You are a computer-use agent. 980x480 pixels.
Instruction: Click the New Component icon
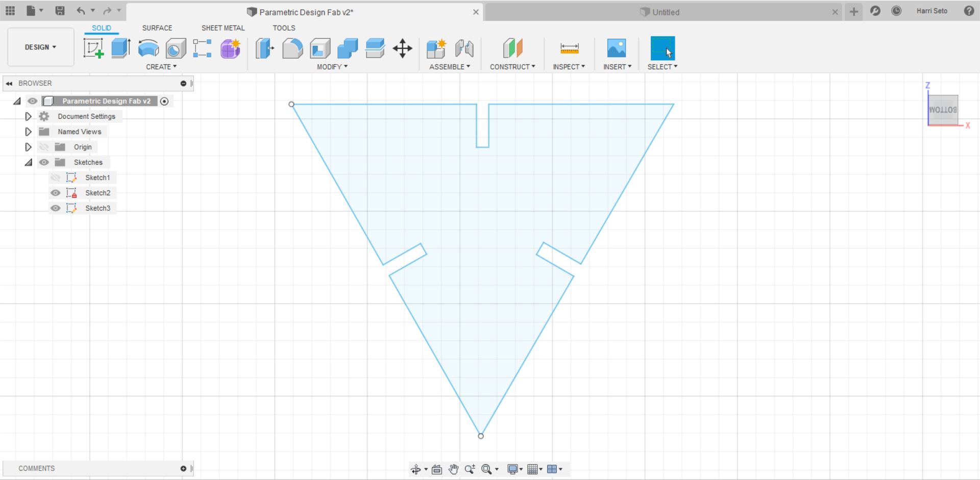point(436,48)
